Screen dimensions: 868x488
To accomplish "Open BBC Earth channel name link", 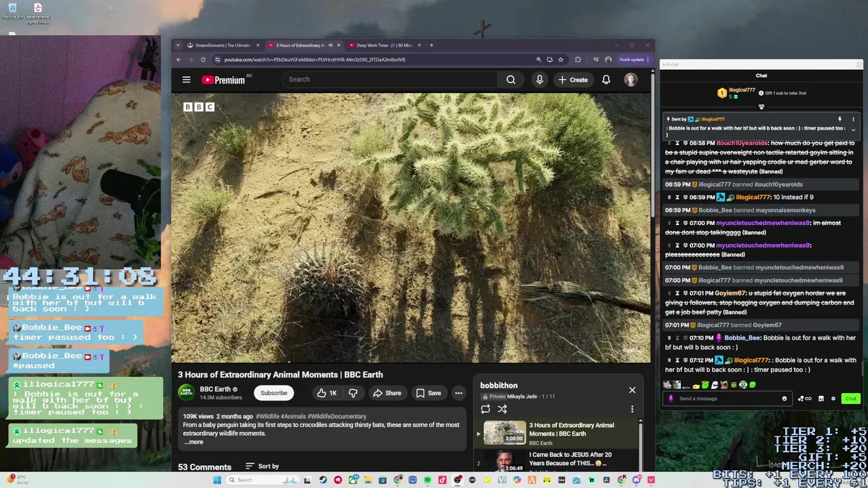I will coord(215,389).
